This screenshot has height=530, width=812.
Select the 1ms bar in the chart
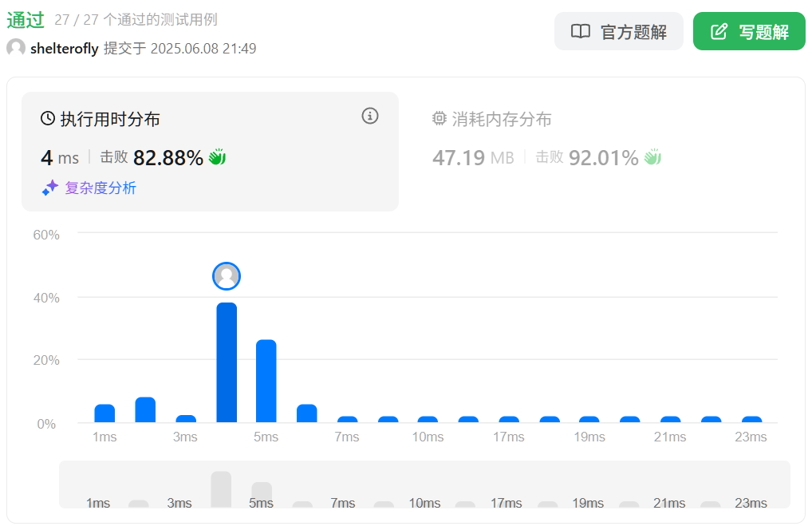[x=104, y=413]
